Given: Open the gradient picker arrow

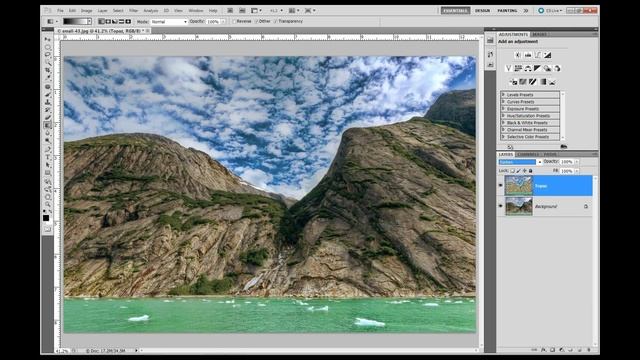Looking at the screenshot, I should 89,22.
